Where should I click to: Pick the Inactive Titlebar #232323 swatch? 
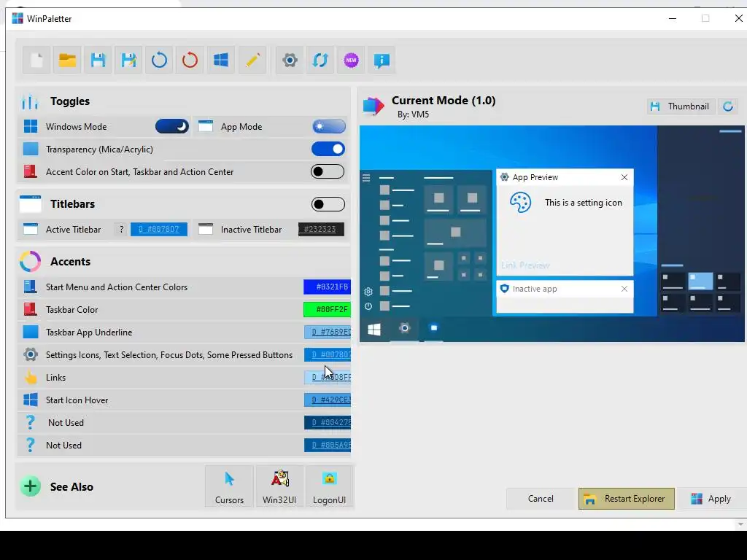pyautogui.click(x=321, y=229)
